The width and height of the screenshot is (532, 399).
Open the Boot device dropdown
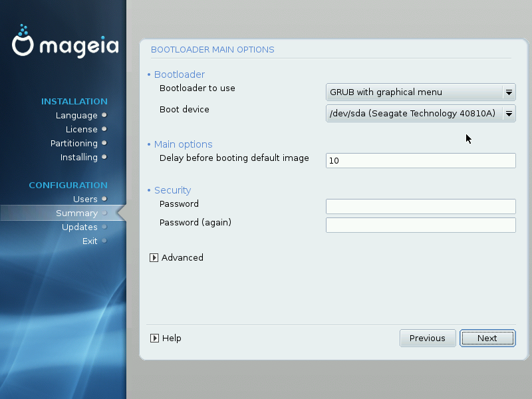pos(421,113)
